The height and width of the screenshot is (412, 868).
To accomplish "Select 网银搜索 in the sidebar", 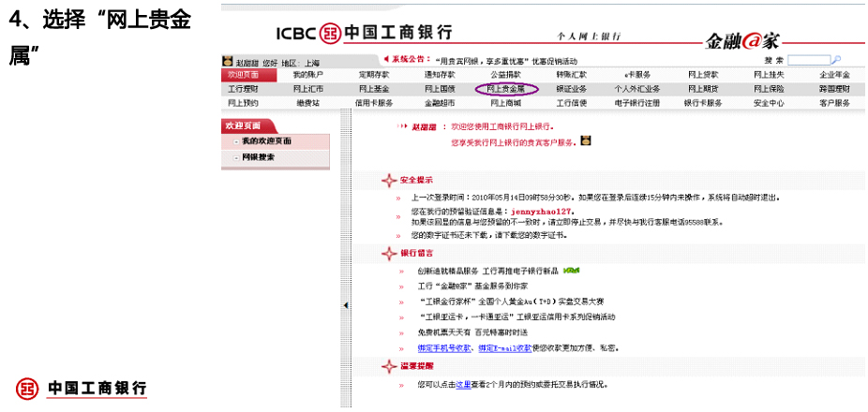I will click(x=259, y=157).
